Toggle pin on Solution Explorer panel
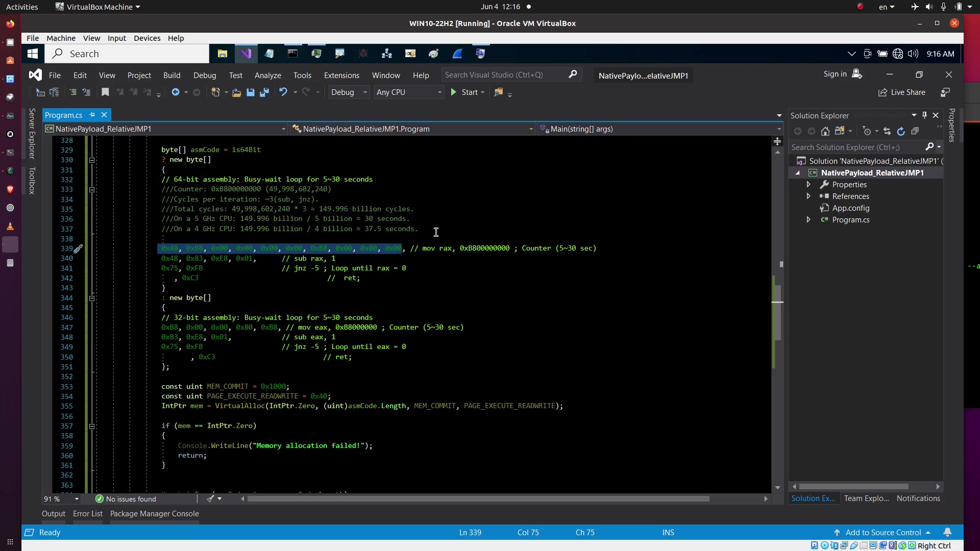980x551 pixels. tap(924, 115)
